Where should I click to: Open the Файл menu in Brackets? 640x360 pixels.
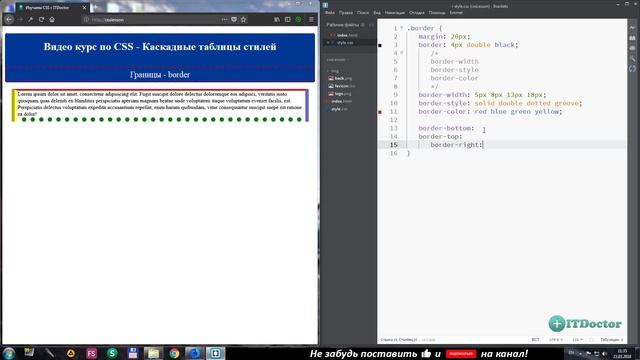coord(330,13)
